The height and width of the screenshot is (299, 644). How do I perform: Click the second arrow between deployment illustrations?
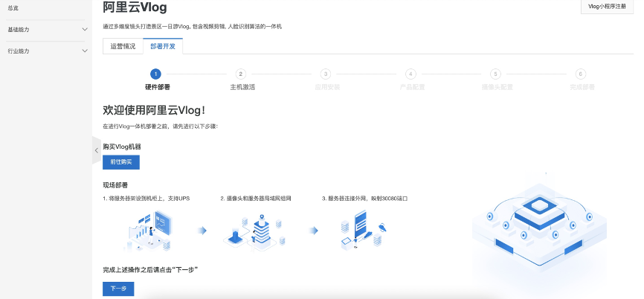click(313, 231)
